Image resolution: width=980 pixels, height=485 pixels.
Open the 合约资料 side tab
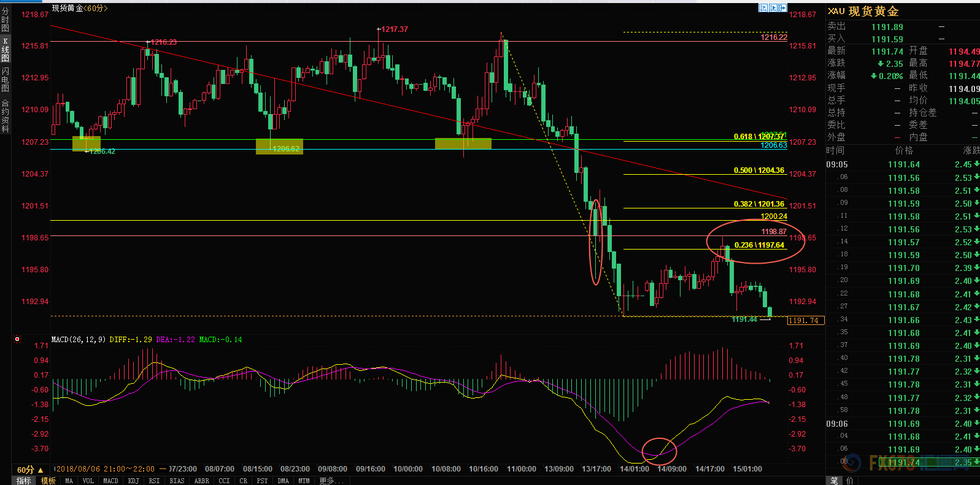tap(6, 116)
